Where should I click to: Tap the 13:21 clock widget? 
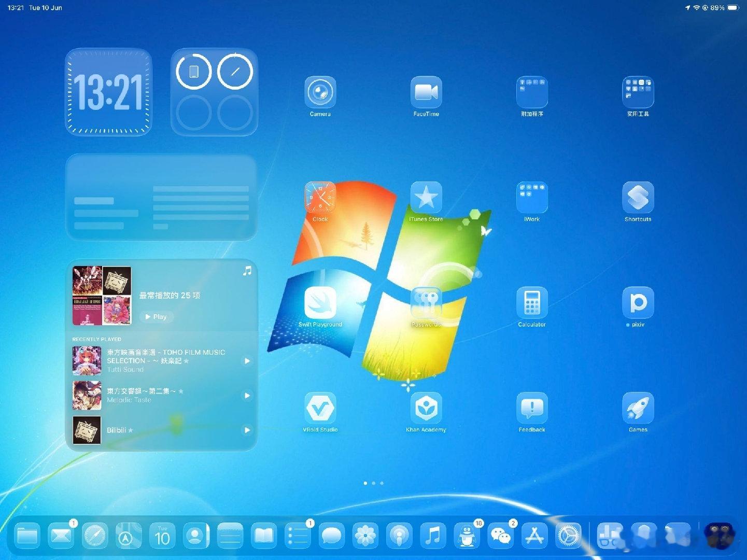[x=108, y=92]
